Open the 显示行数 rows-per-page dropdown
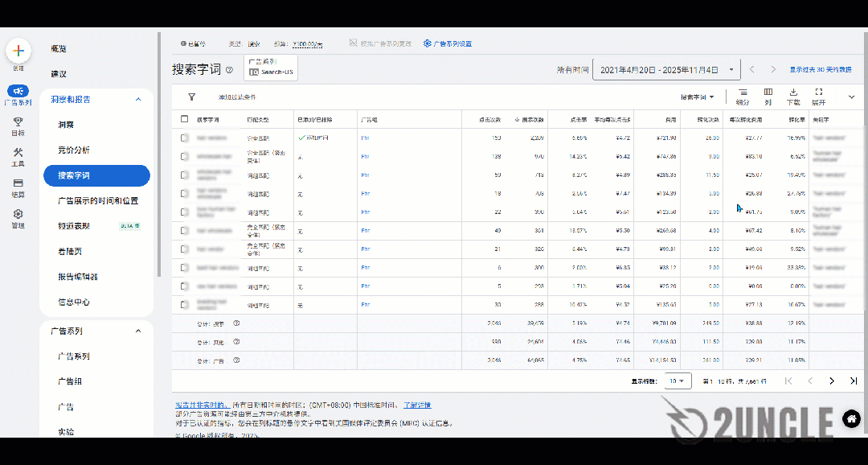This screenshot has height=465, width=868. [x=677, y=381]
